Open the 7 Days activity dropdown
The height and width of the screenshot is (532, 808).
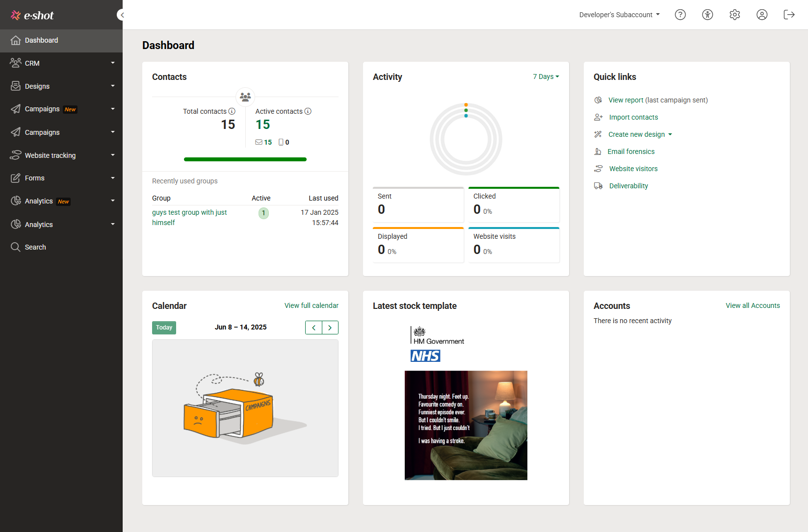click(x=546, y=76)
